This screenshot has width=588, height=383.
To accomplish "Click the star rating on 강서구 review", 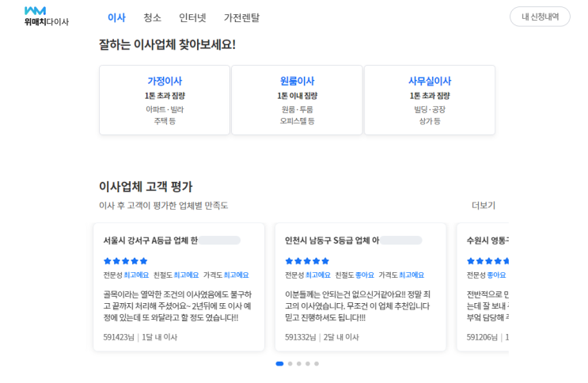I will [125, 261].
